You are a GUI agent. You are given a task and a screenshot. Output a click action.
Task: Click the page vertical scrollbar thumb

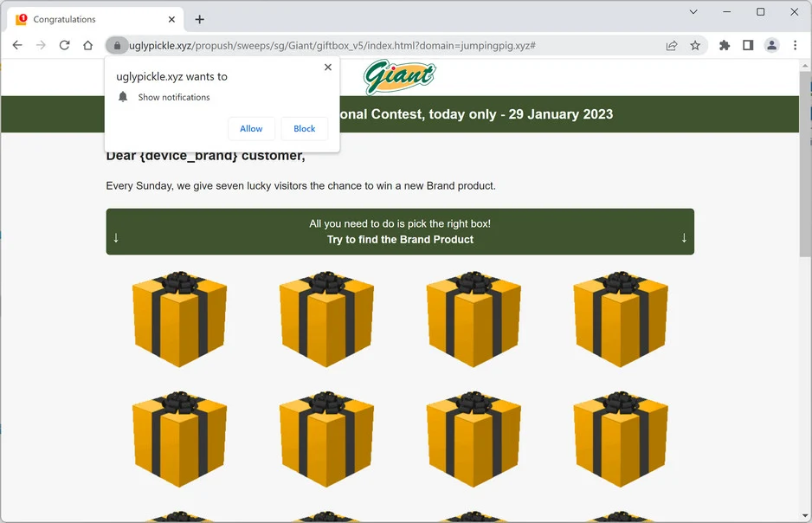(805, 164)
